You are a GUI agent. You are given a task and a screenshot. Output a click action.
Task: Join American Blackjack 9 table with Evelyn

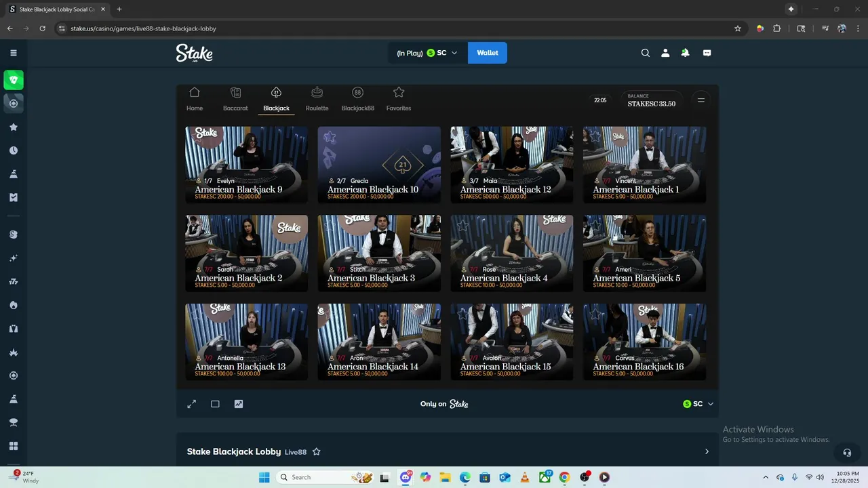point(246,165)
